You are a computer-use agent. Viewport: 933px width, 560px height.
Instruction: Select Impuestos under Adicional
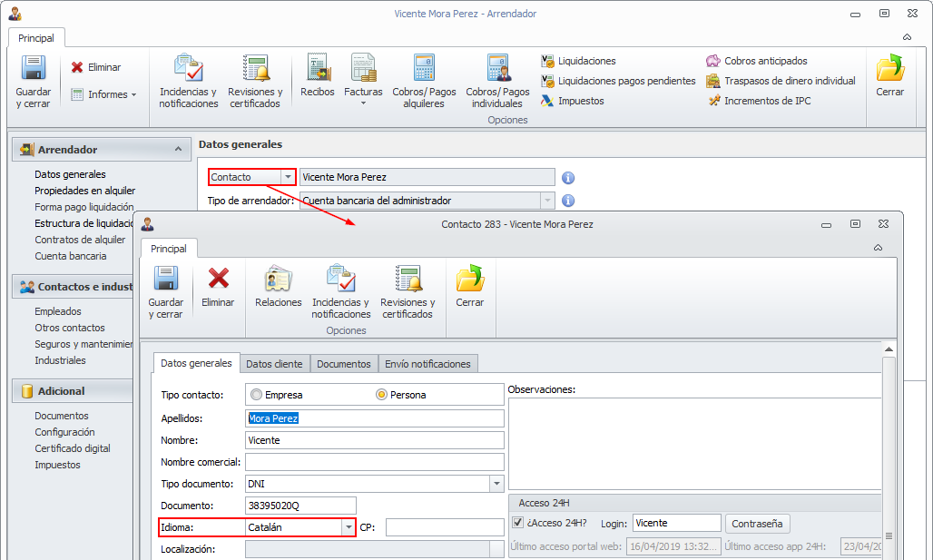point(57,465)
